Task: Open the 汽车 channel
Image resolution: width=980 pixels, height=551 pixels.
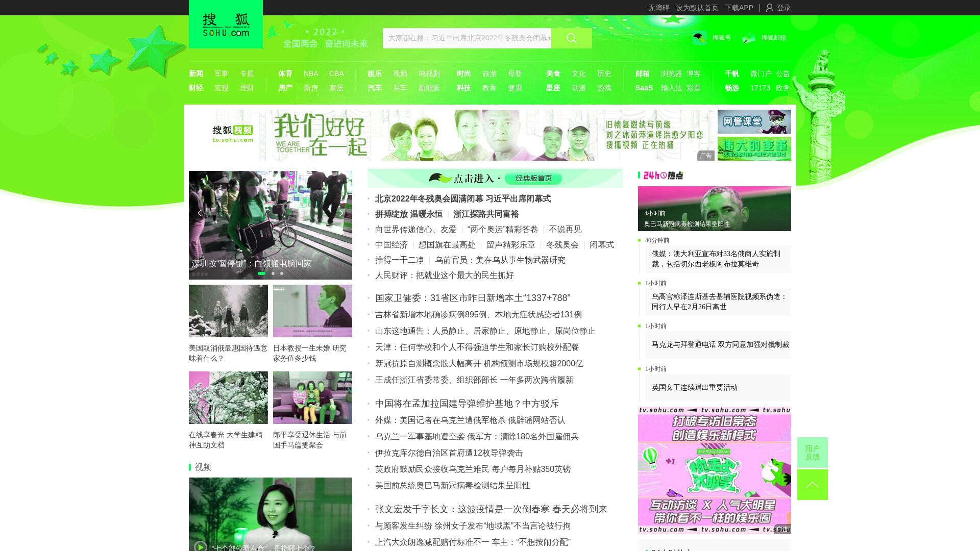Action: (375, 88)
